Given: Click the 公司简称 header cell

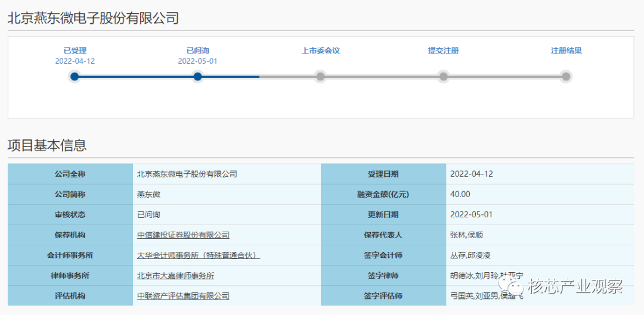Looking at the screenshot, I should 70,194.
